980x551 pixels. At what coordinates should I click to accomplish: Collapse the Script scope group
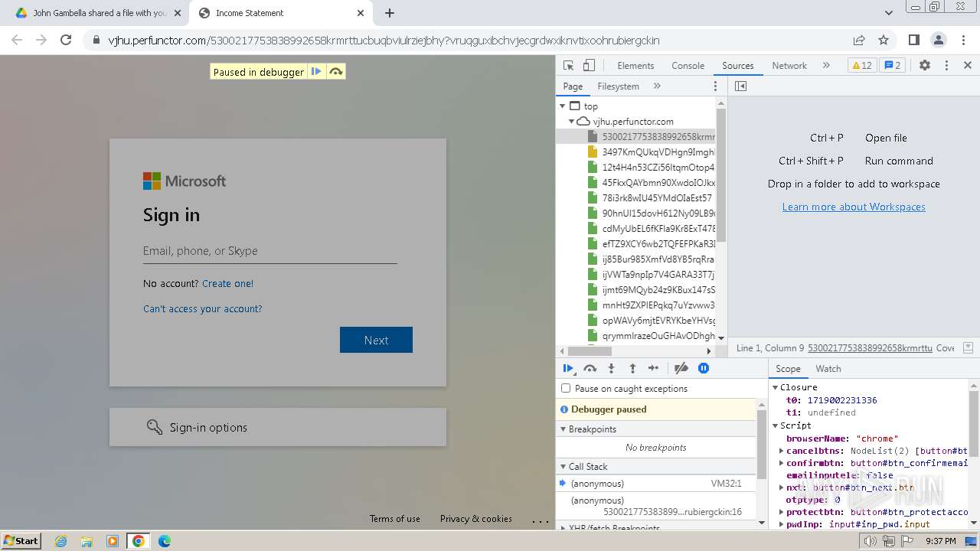[x=776, y=425]
